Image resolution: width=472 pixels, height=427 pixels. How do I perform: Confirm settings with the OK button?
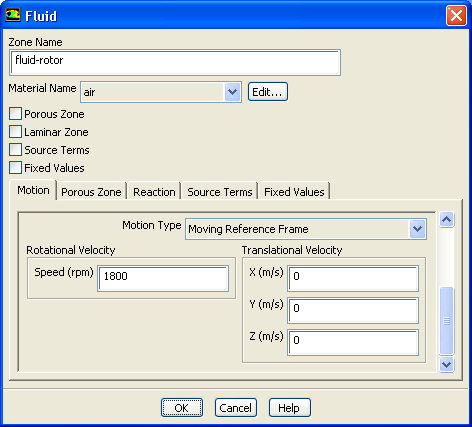[x=182, y=407]
